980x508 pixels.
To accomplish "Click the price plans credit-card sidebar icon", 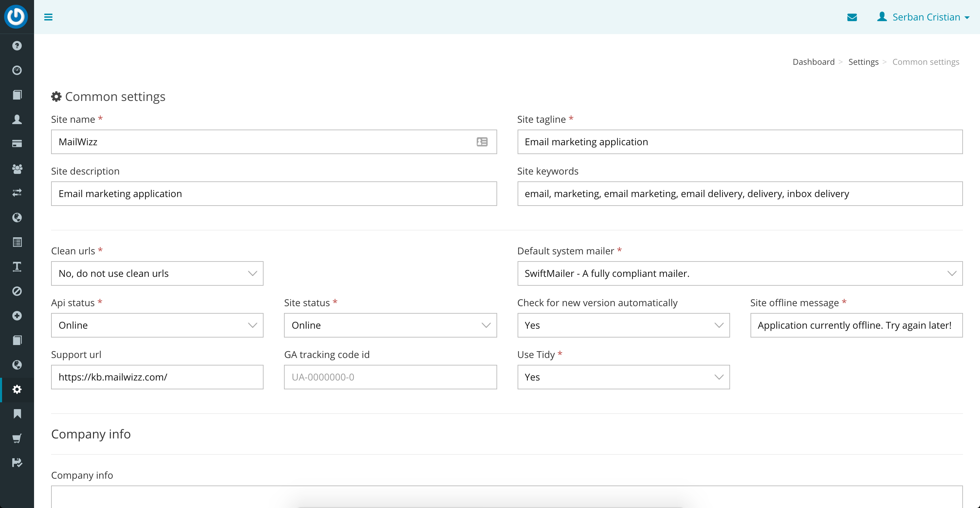I will 17,144.
